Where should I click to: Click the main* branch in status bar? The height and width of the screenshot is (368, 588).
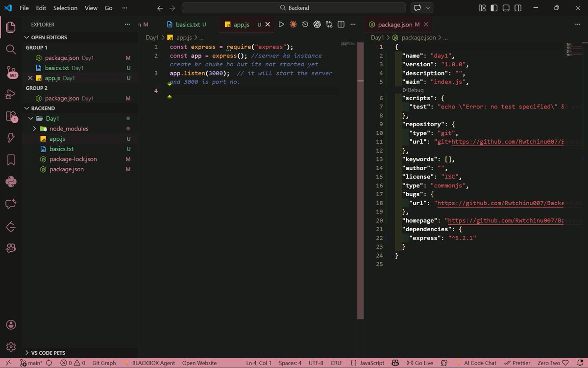pyautogui.click(x=31, y=363)
